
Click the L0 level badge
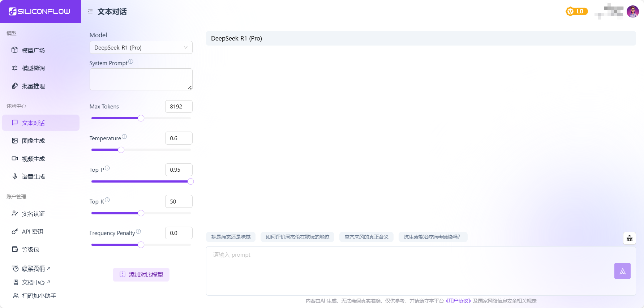click(x=577, y=12)
